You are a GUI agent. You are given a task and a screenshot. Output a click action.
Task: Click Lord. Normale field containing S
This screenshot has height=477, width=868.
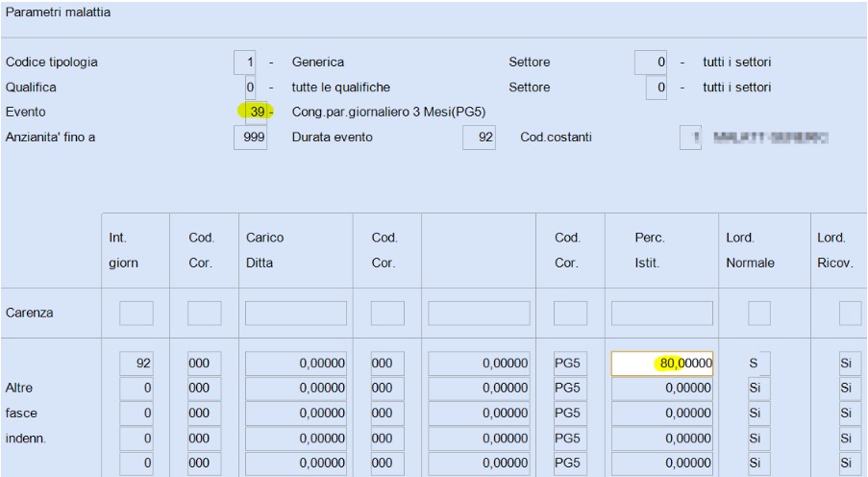pyautogui.click(x=759, y=364)
